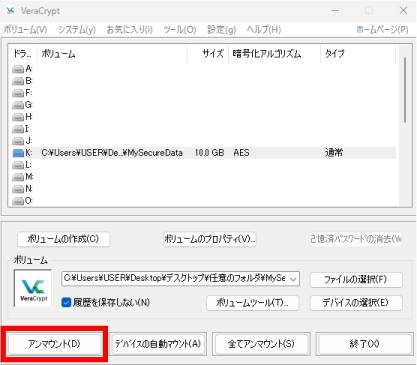
Task: Close the VeraCrypt window
Action: [403, 10]
